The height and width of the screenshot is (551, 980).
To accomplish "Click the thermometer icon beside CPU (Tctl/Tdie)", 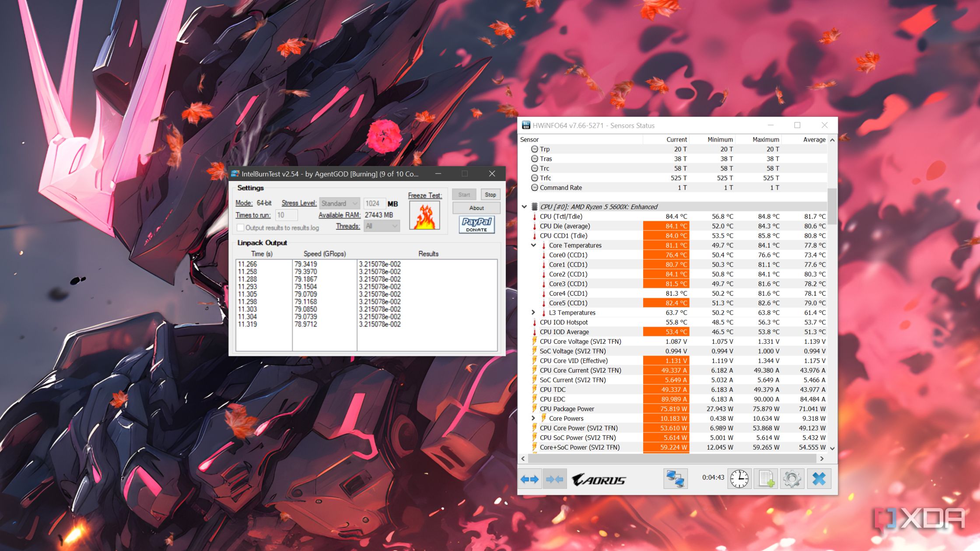I will 535,216.
